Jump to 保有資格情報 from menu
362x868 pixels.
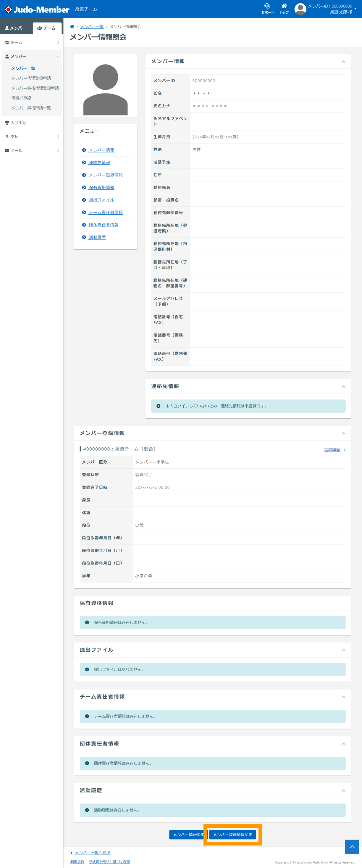coord(101,188)
